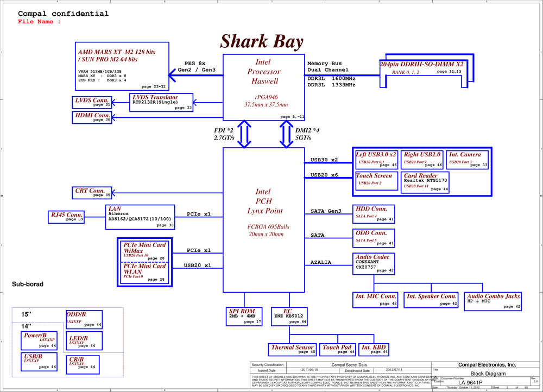This screenshot has height=392, width=543.
Task: Click the Int. KBD box
Action: click(374, 350)
